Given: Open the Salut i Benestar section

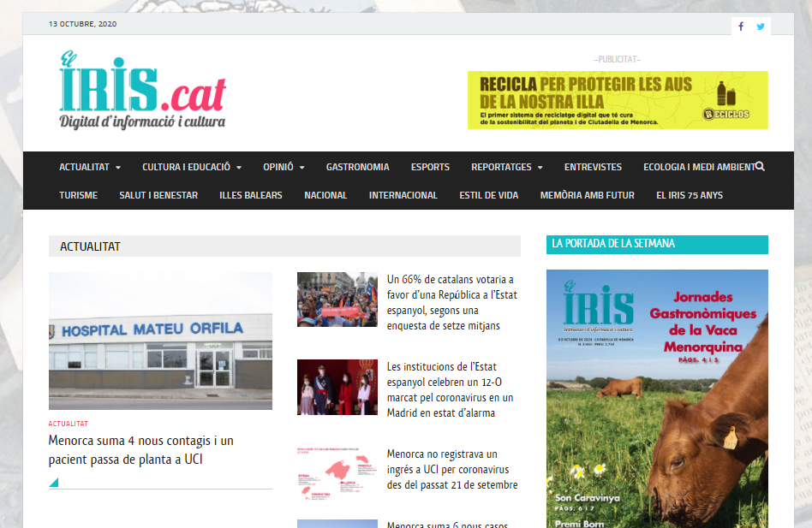Looking at the screenshot, I should point(158,195).
